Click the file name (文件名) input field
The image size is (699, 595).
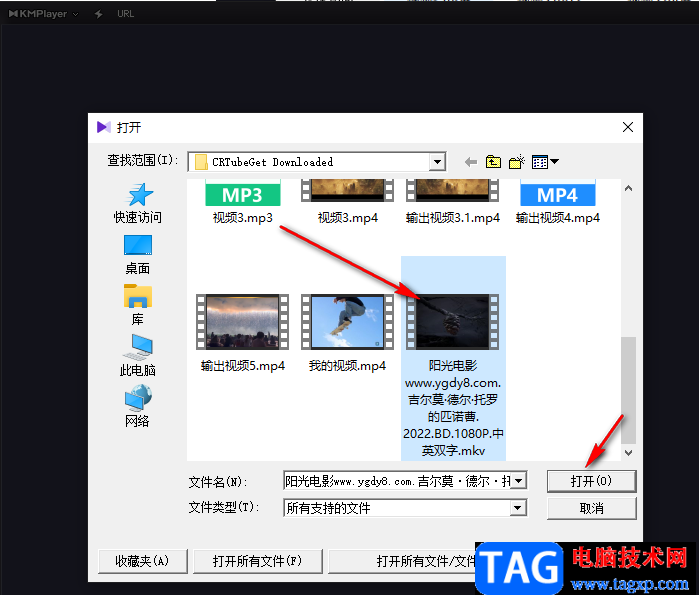tap(398, 481)
